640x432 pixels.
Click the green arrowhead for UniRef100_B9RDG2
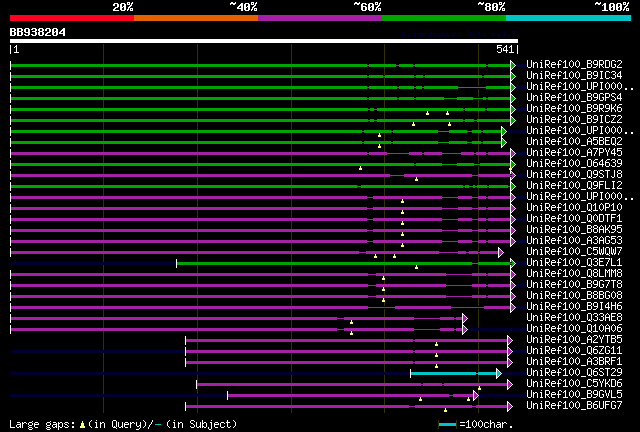tap(513, 65)
